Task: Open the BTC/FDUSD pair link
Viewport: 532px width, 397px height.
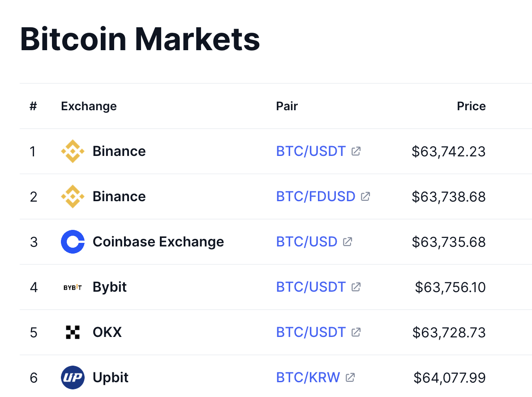Action: click(x=315, y=197)
